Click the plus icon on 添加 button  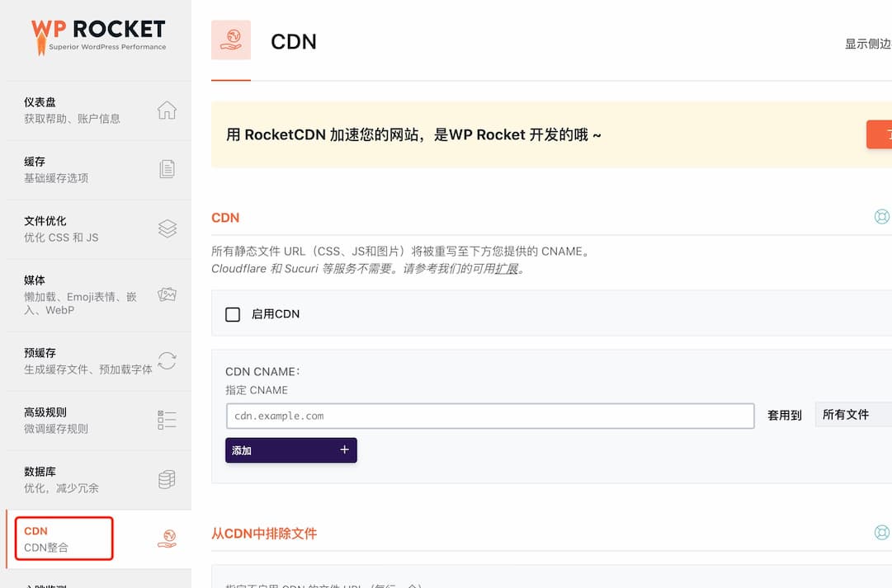pyautogui.click(x=344, y=449)
